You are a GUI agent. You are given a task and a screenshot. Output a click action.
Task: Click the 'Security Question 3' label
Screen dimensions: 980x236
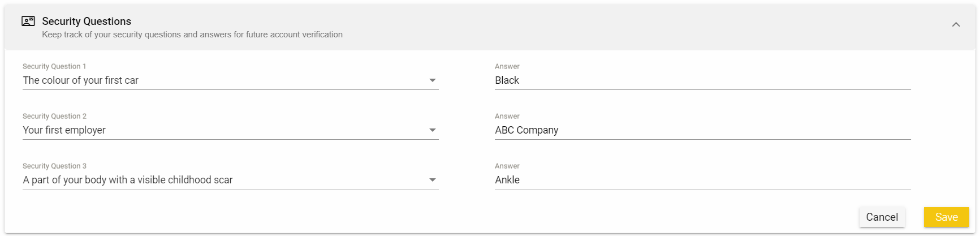[x=54, y=166]
